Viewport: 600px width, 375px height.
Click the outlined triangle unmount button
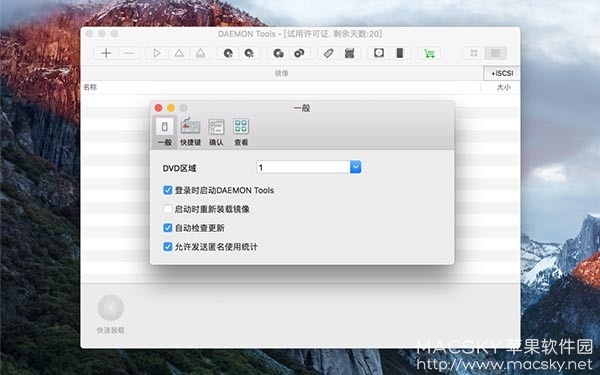pyautogui.click(x=179, y=53)
